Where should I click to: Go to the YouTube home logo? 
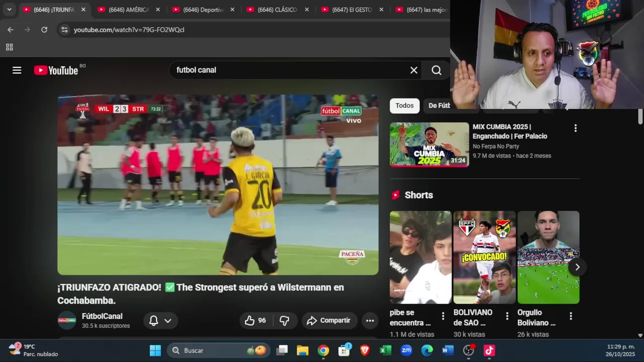pyautogui.click(x=56, y=70)
